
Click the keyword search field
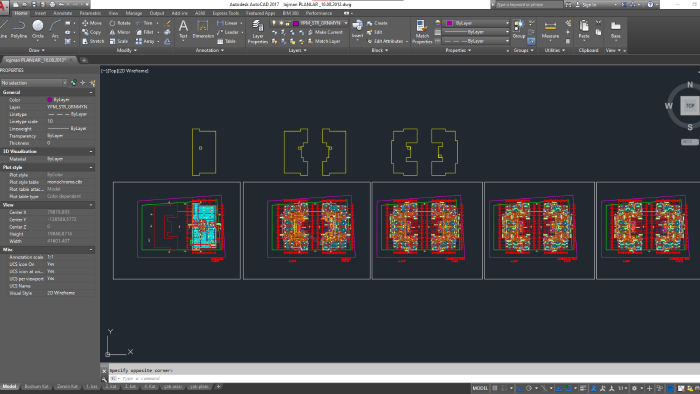click(x=529, y=4)
